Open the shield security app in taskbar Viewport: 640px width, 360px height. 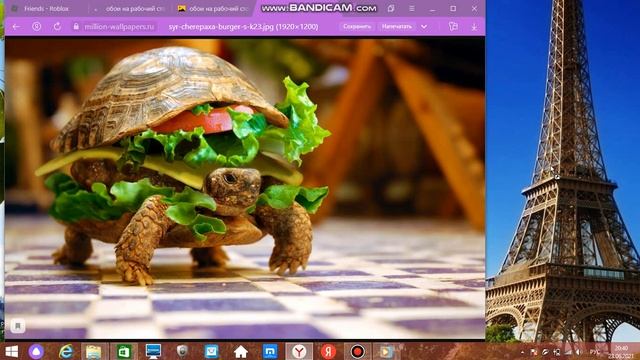coord(182,351)
